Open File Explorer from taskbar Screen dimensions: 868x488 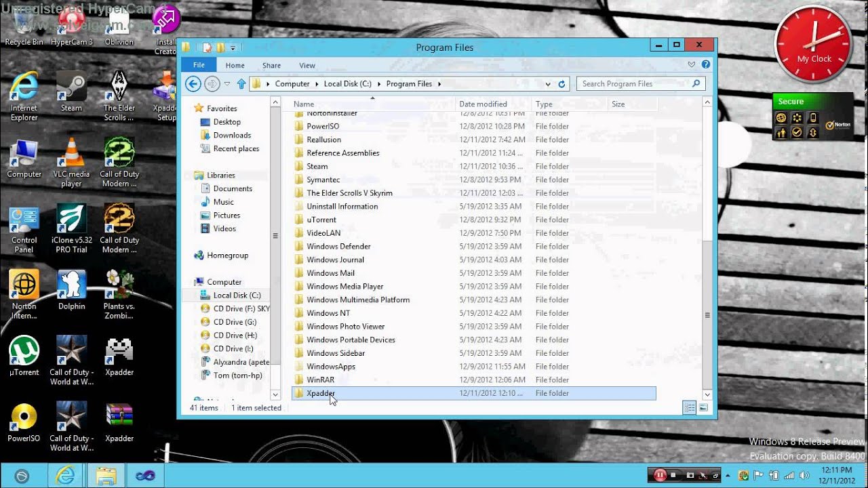pyautogui.click(x=106, y=475)
